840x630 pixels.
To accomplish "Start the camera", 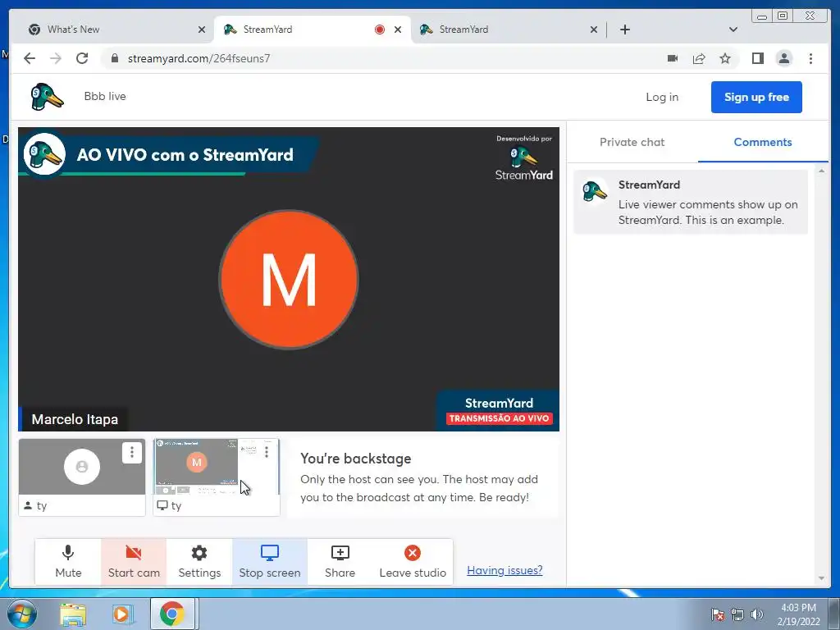I will point(134,561).
